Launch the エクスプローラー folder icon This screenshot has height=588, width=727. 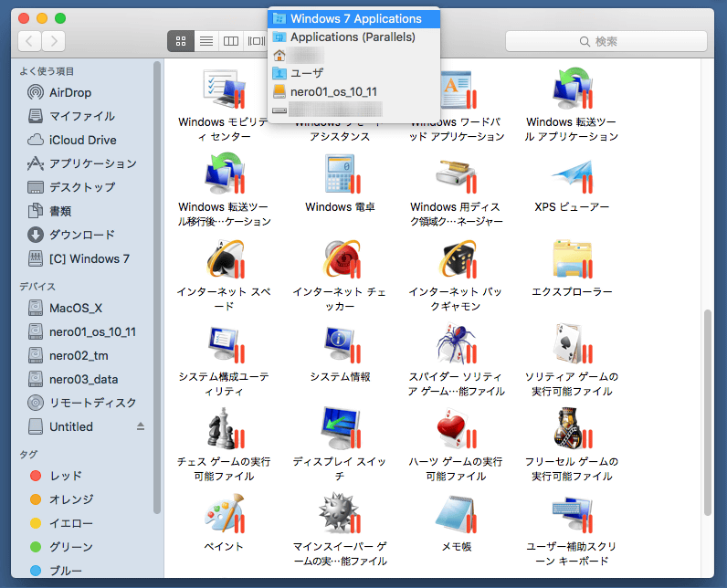click(x=572, y=258)
